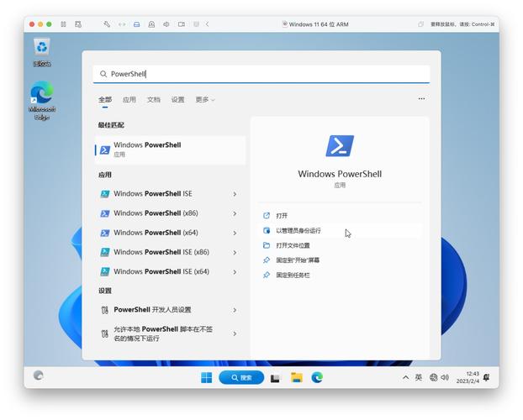Open the 允许本地 PowerShell 脚本 setting result
Screen dimensions: 523x420
point(162,333)
